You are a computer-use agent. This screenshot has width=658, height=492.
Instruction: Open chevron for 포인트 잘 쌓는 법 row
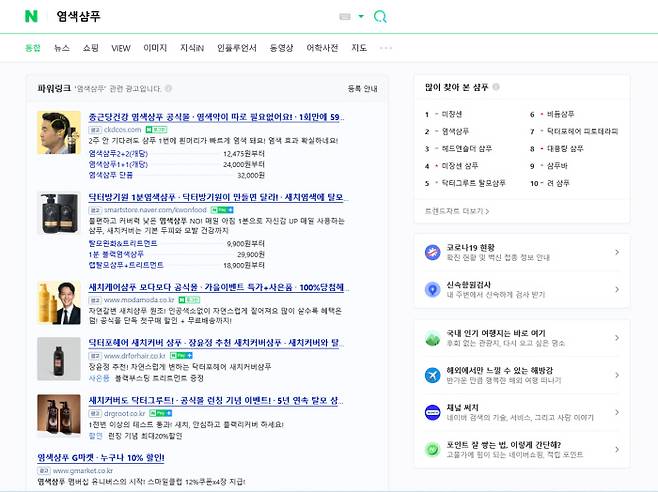point(617,449)
